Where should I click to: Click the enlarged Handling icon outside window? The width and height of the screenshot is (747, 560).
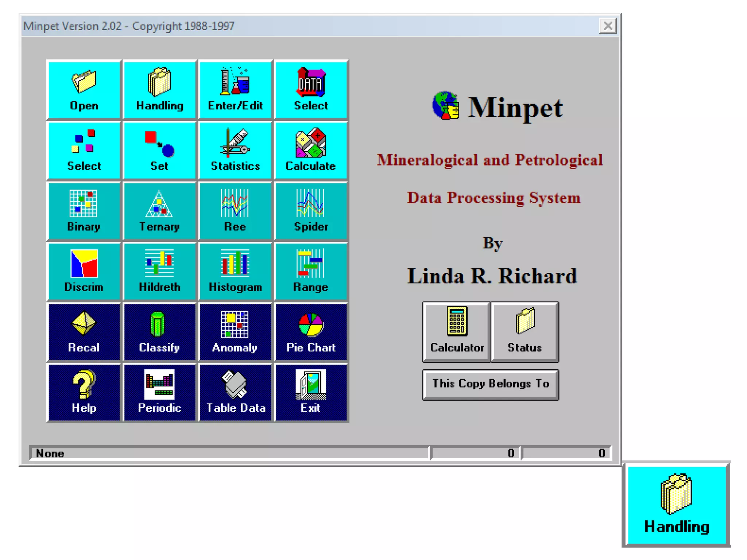coord(676,505)
